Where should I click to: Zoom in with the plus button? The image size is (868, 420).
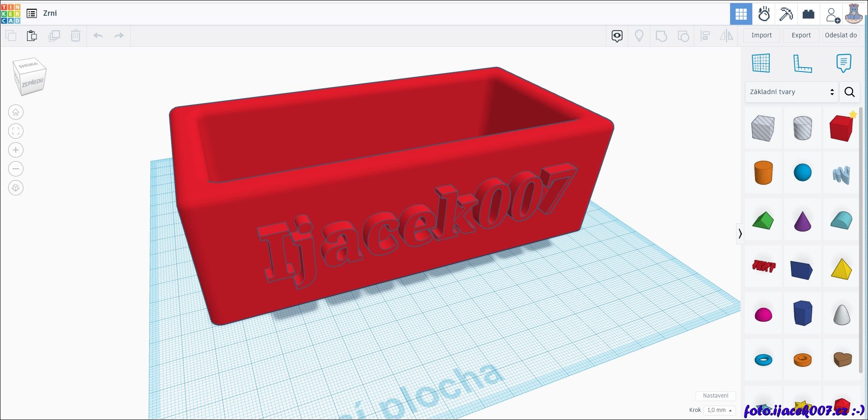[x=16, y=150]
